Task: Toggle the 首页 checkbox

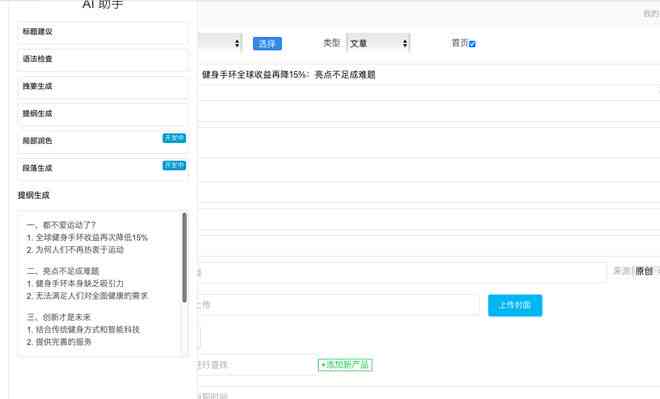Action: (x=472, y=44)
